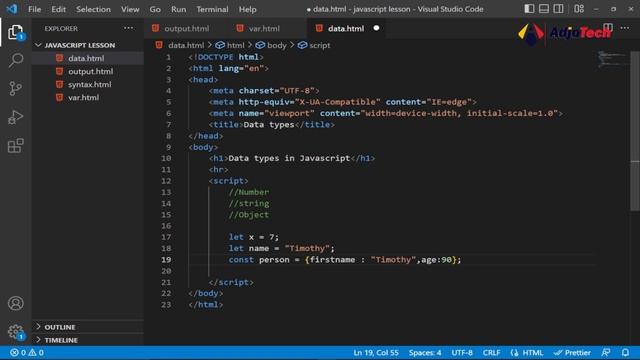Image resolution: width=640 pixels, height=360 pixels.
Task: Open the Run and Debug view
Action: [x=16, y=117]
